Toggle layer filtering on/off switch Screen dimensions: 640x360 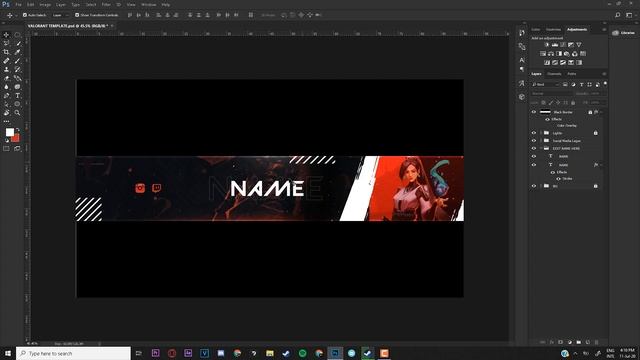(605, 84)
